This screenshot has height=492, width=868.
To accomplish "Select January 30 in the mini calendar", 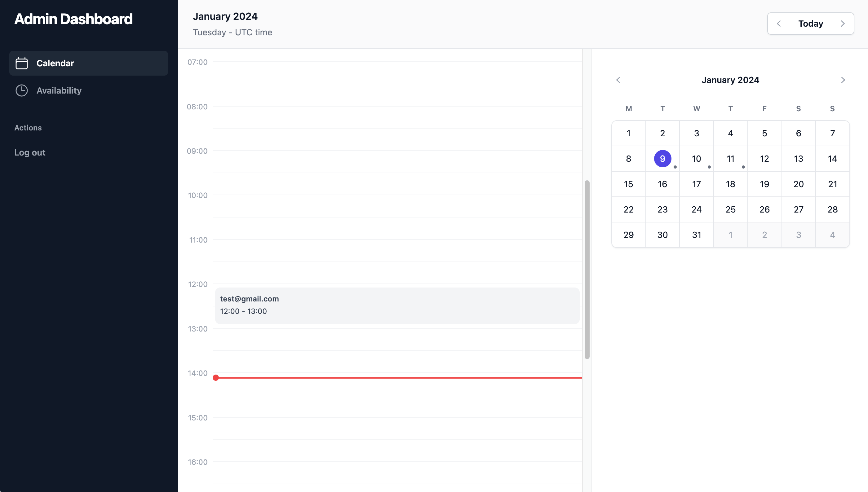I will [x=662, y=235].
